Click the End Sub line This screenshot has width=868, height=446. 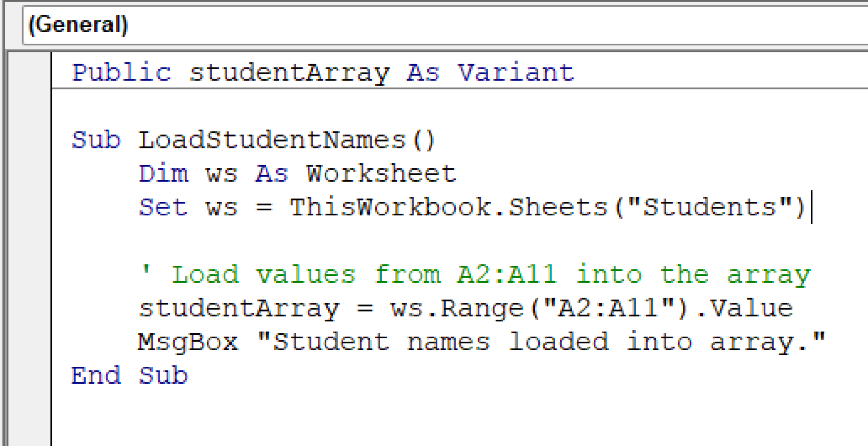(127, 374)
